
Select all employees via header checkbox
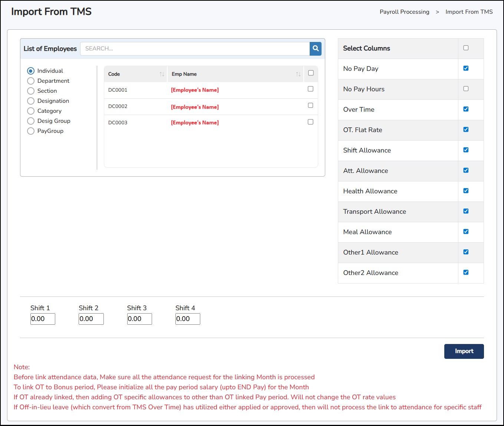click(x=311, y=73)
